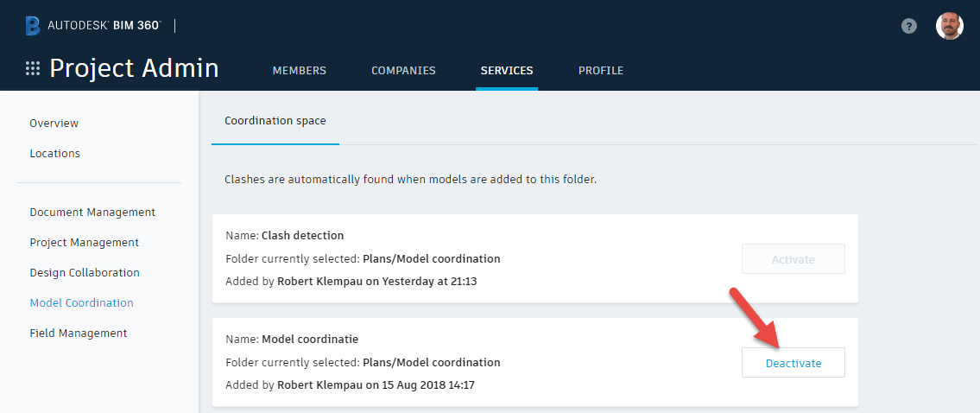The height and width of the screenshot is (413, 980).
Task: Open the user profile avatar
Action: (949, 26)
